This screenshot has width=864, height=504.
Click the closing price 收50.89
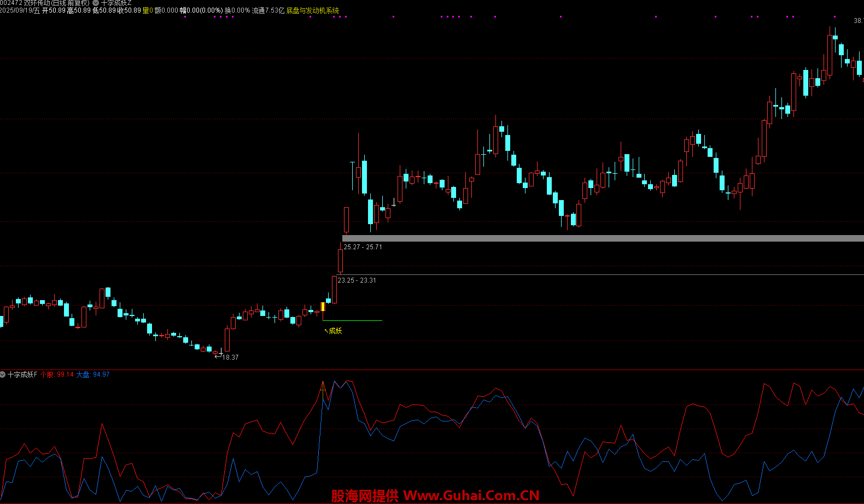[129, 10]
